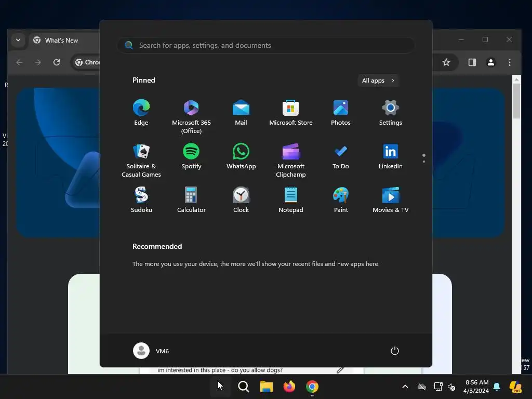Focus the Start menu search box

coord(265,45)
